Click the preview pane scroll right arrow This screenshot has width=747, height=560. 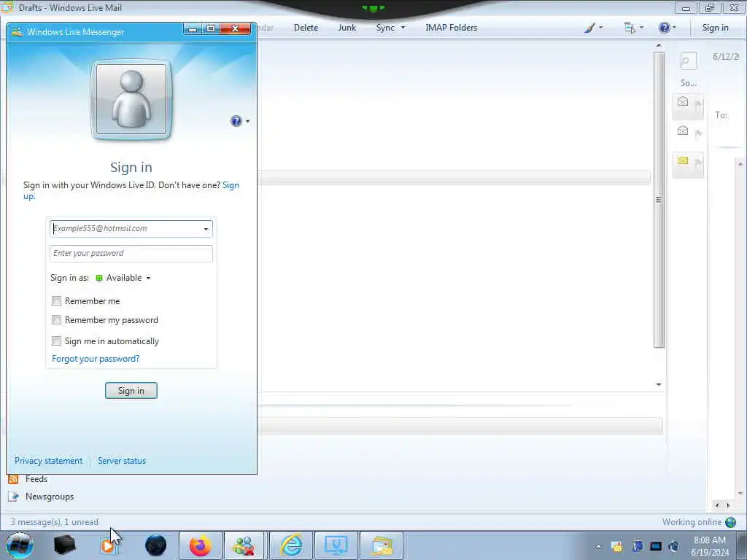click(728, 505)
